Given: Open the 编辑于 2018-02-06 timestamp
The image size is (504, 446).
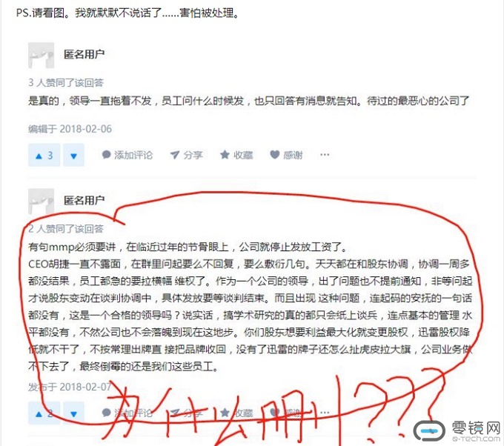Looking at the screenshot, I should coord(70,129).
